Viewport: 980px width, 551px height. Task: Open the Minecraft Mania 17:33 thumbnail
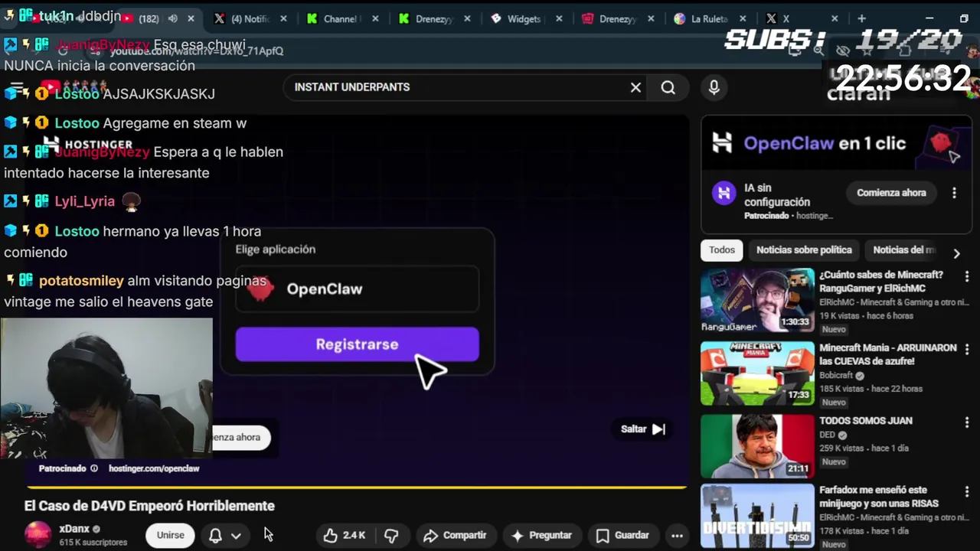tap(757, 373)
